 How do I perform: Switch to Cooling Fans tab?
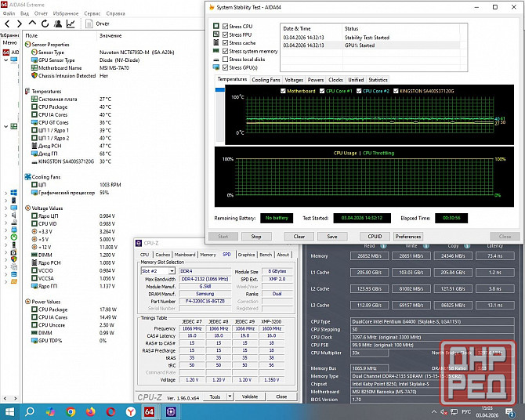coord(266,80)
